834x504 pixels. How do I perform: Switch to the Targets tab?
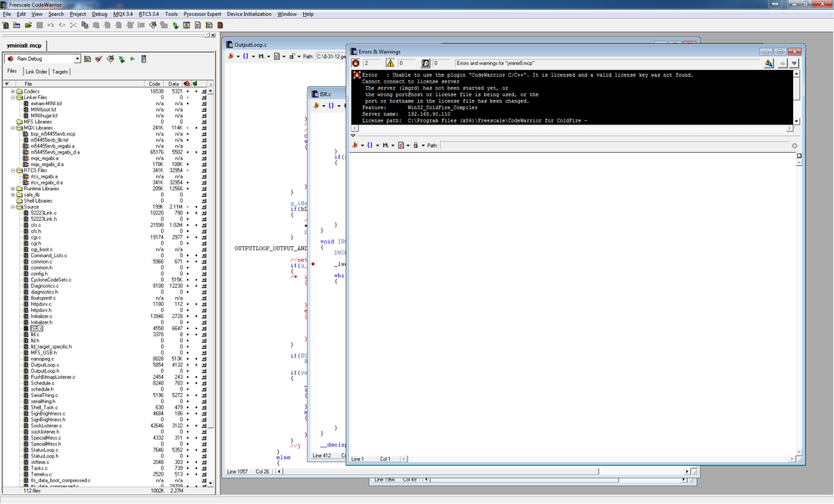60,71
